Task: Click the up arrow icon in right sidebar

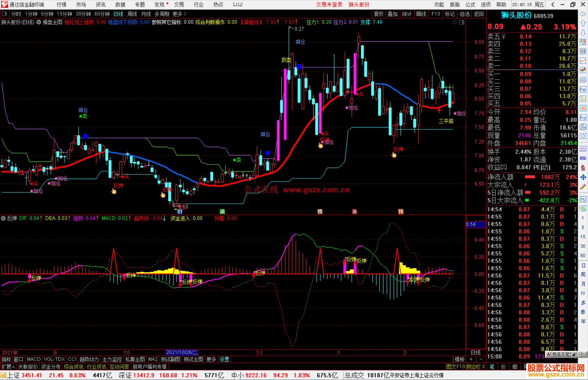Action: tap(583, 23)
